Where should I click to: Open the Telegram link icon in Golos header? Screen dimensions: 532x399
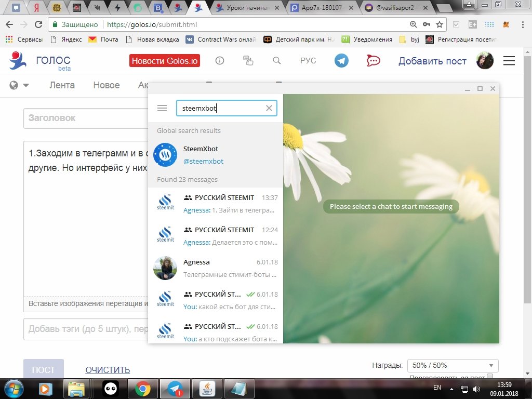click(341, 61)
